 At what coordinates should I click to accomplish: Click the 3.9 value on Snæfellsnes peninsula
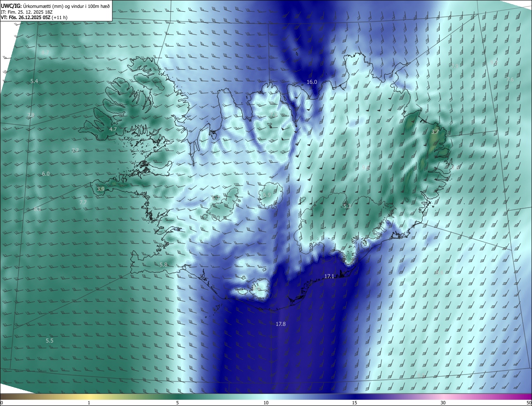click(101, 189)
